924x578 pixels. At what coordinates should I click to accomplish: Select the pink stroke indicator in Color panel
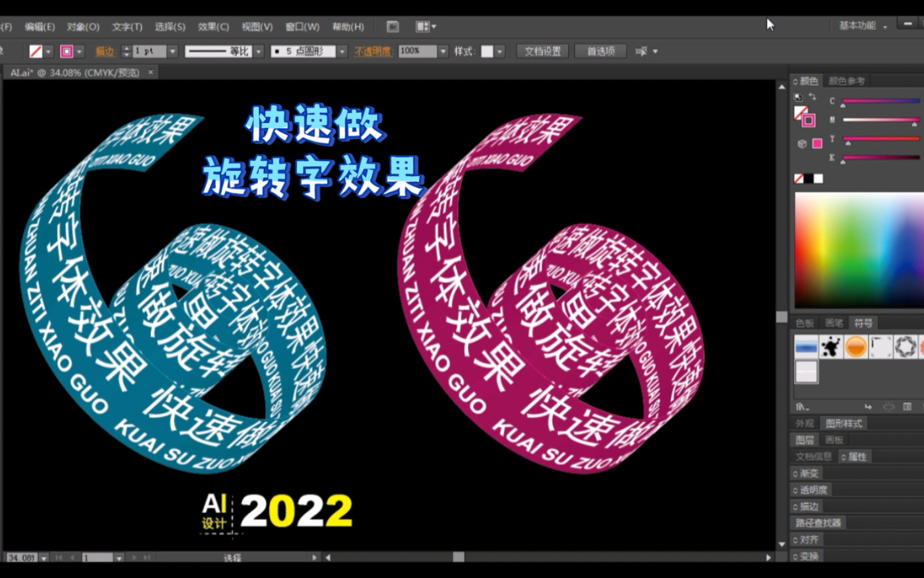(808, 120)
